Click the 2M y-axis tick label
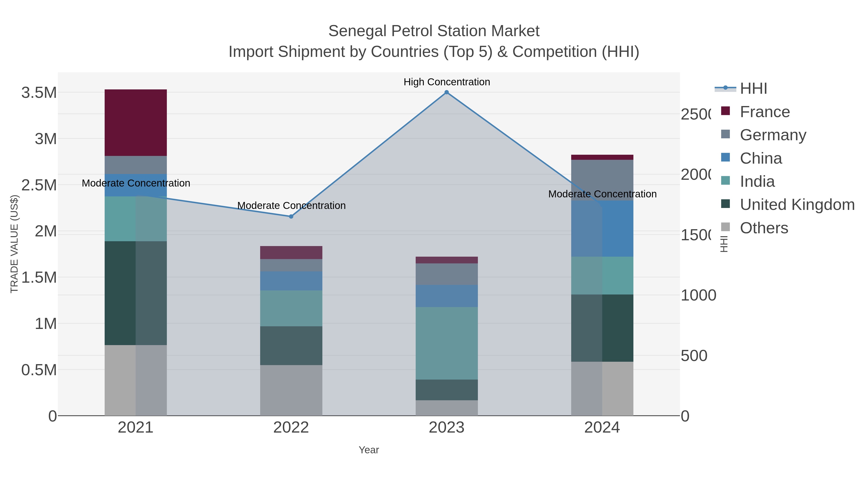This screenshot has height=488, width=868. [x=46, y=231]
